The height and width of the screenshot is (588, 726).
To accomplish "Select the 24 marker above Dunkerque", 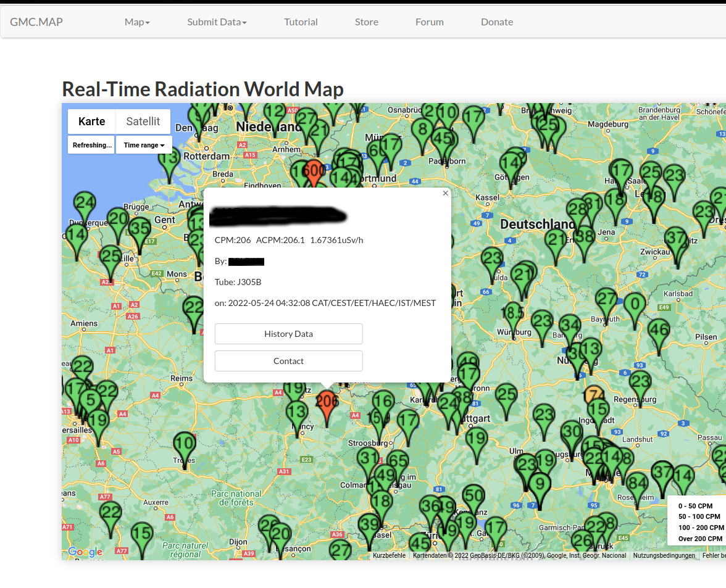I will click(85, 204).
